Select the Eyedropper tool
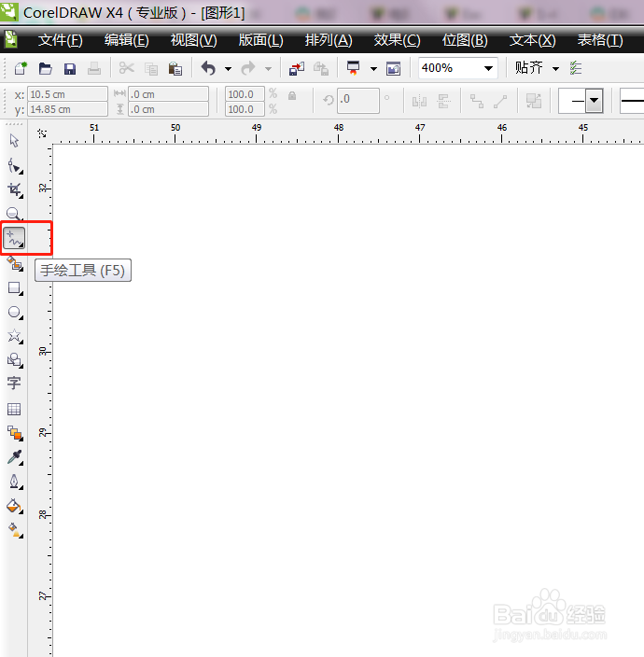Viewport: 644px width, 657px height. (x=15, y=457)
